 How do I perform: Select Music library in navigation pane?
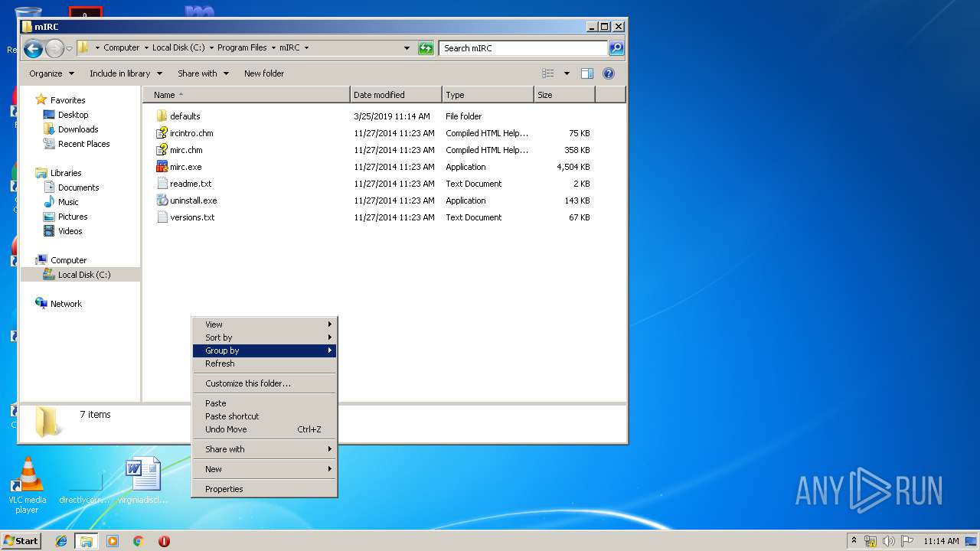68,202
